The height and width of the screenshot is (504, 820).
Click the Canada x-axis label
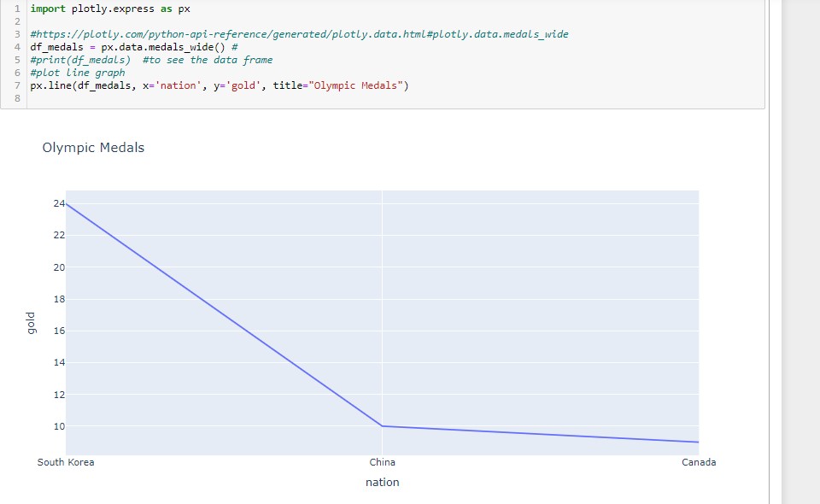(699, 462)
